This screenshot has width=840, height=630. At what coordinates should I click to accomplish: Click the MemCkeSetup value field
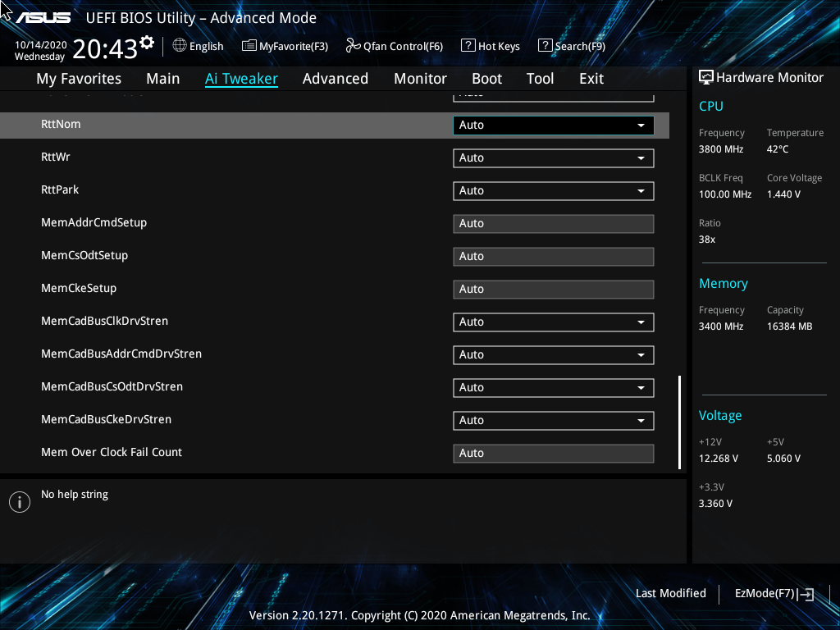[x=554, y=290]
